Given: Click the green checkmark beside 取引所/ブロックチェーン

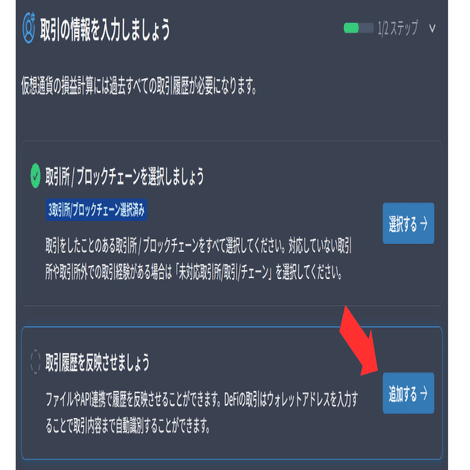Looking at the screenshot, I should [x=35, y=176].
